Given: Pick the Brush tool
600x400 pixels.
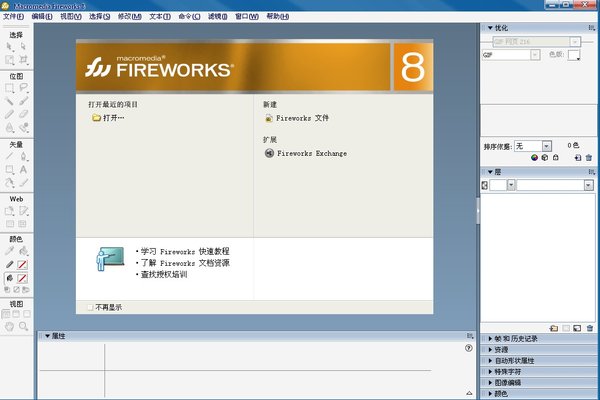Looking at the screenshot, I should click(x=23, y=101).
